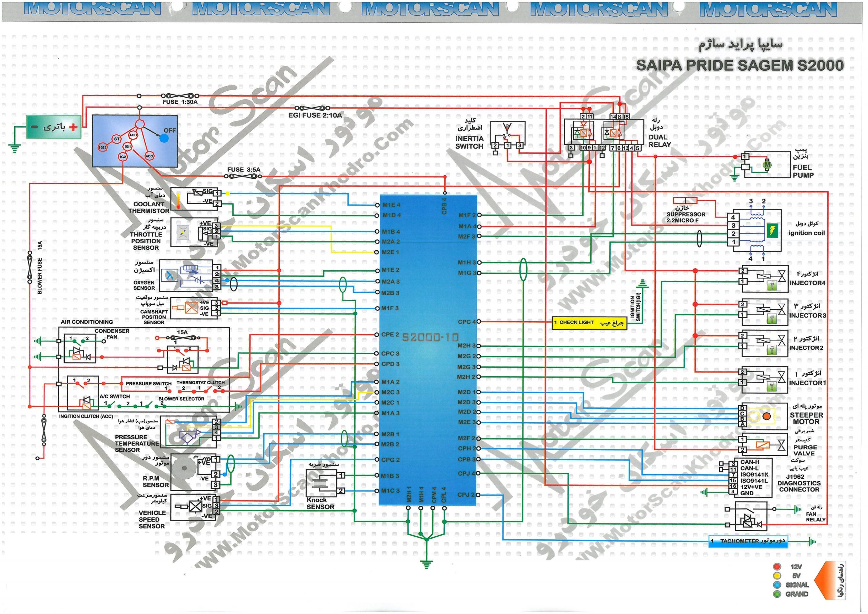Click the S2000-10 ECU label
Image resolution: width=868 pixels, height=614 pixels.
430,337
